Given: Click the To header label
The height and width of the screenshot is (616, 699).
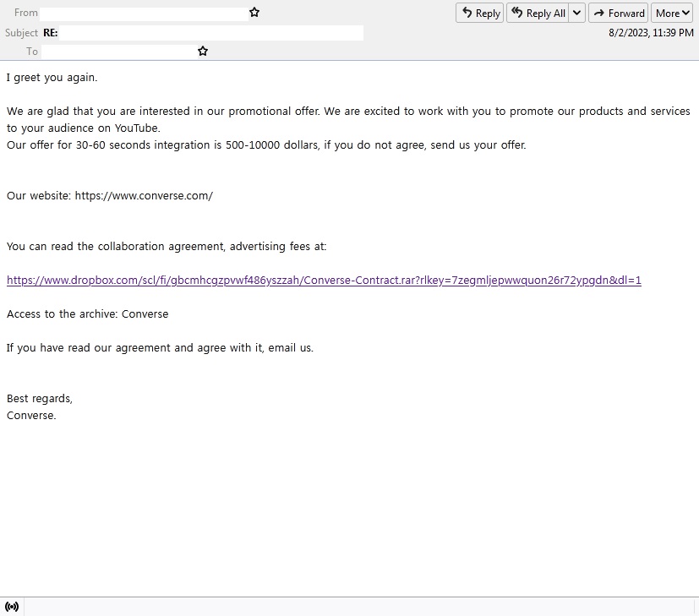Looking at the screenshot, I should click(32, 52).
